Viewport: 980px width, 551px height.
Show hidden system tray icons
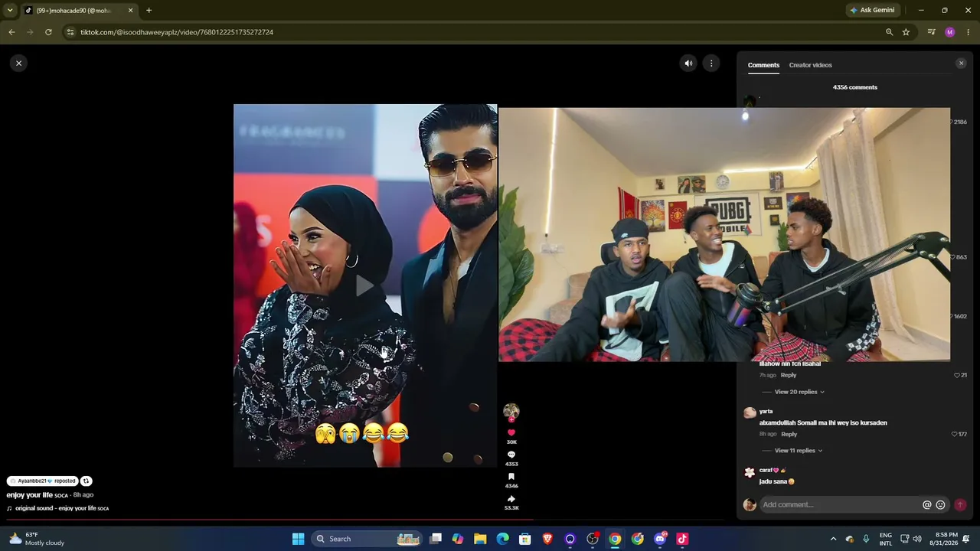833,539
